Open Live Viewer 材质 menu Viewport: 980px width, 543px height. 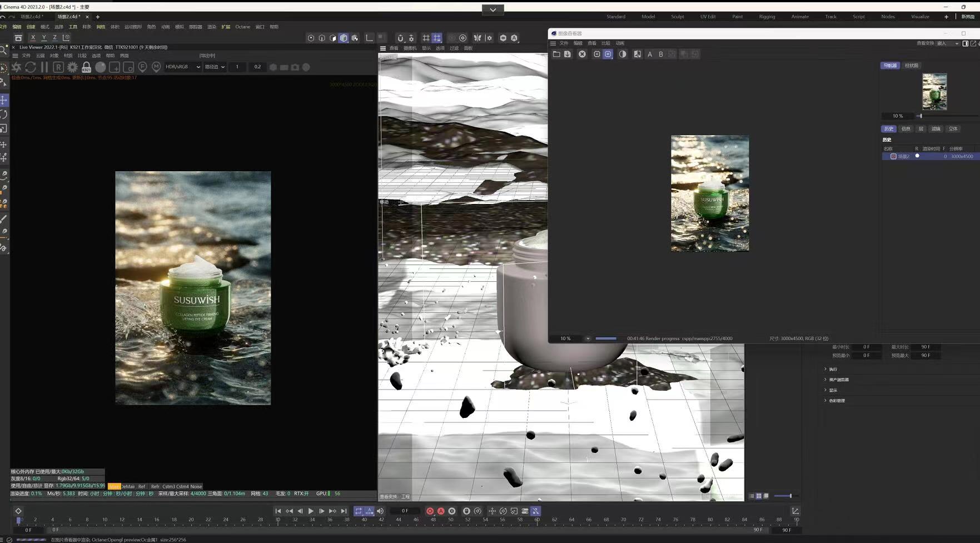point(68,56)
